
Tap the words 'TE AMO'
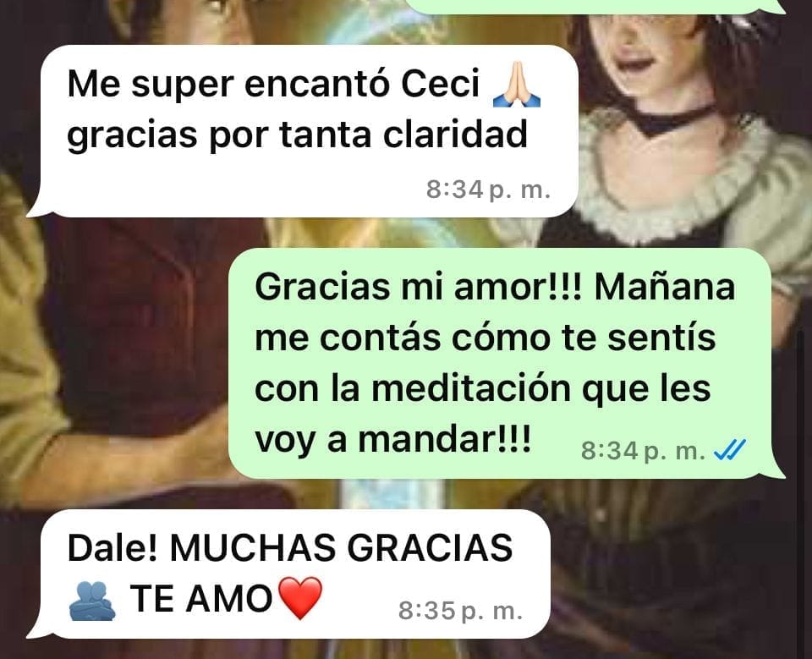point(201,599)
